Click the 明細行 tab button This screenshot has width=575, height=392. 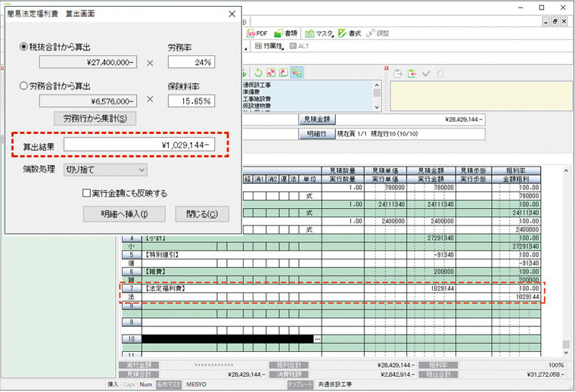[315, 133]
